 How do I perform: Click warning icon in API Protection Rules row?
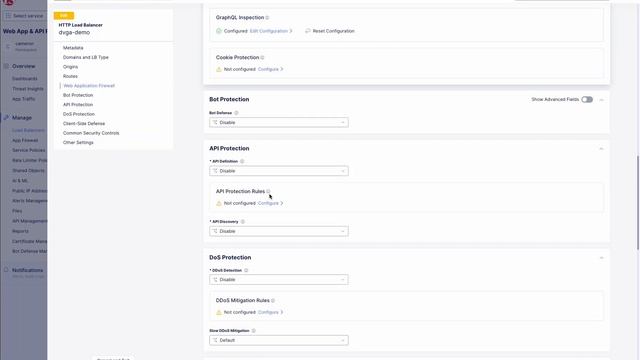pyautogui.click(x=219, y=203)
